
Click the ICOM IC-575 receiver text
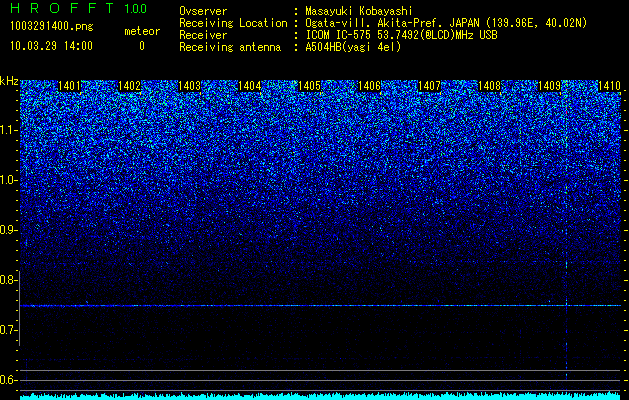pyautogui.click(x=401, y=35)
